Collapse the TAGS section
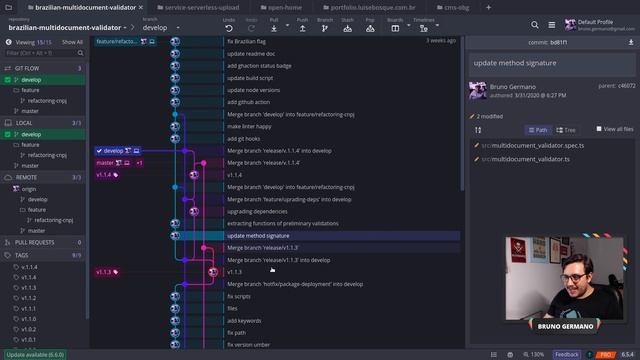 click(43, 255)
